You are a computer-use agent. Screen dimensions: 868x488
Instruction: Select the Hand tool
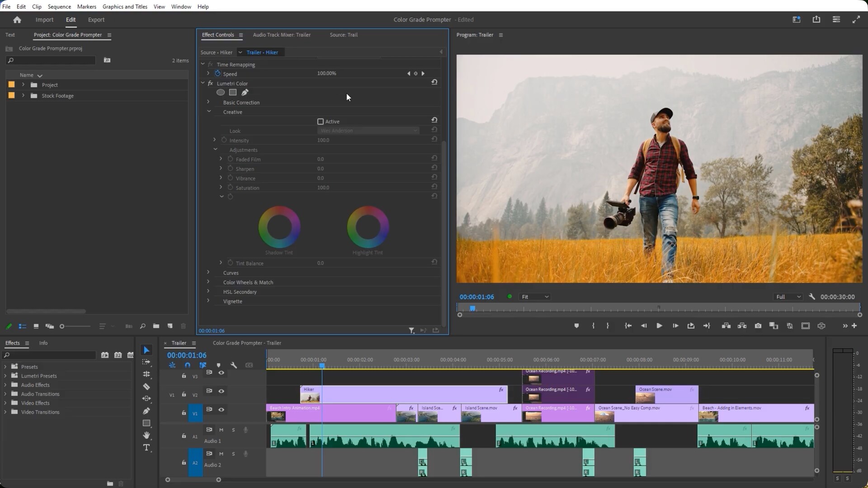[x=146, y=436]
